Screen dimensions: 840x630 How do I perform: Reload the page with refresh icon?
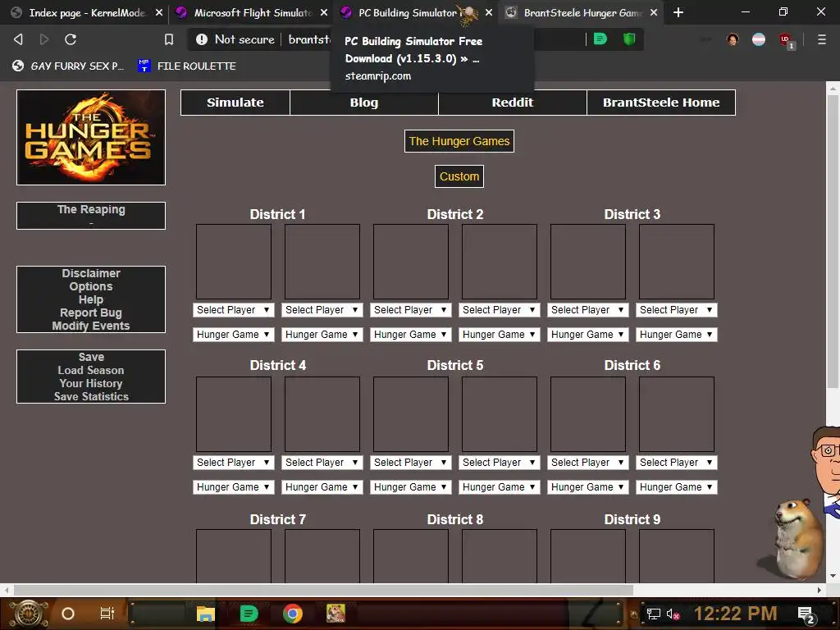coord(71,39)
